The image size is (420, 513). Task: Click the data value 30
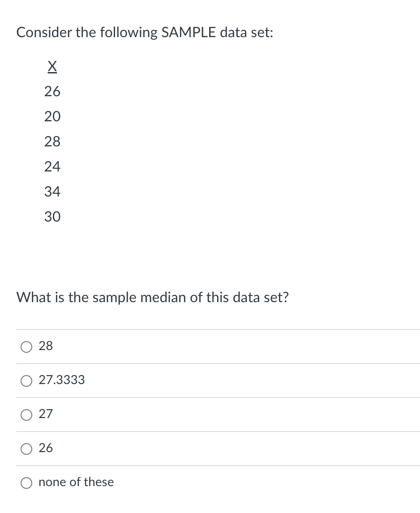52,217
